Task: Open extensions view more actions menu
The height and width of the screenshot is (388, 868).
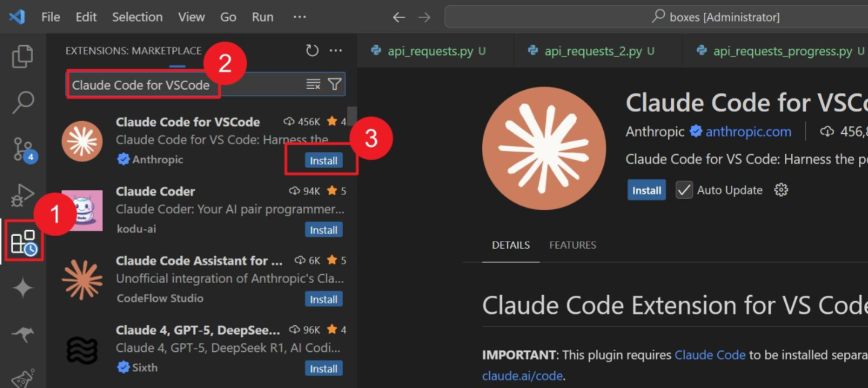Action: (x=336, y=51)
